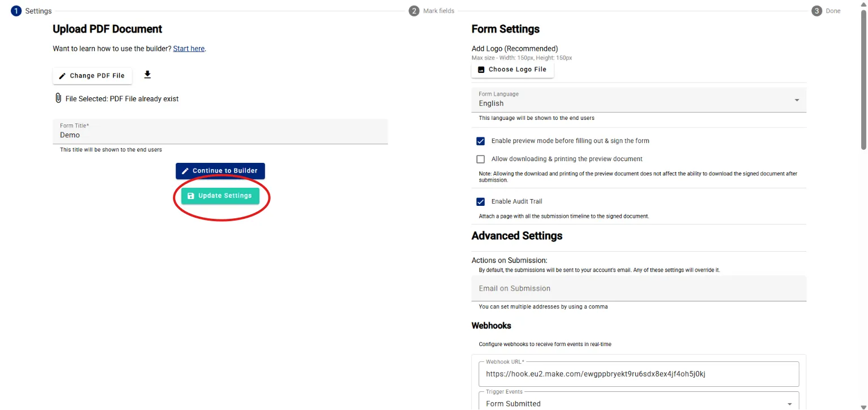Click the Webhook URL input field
This screenshot has height=410, width=868.
point(639,374)
